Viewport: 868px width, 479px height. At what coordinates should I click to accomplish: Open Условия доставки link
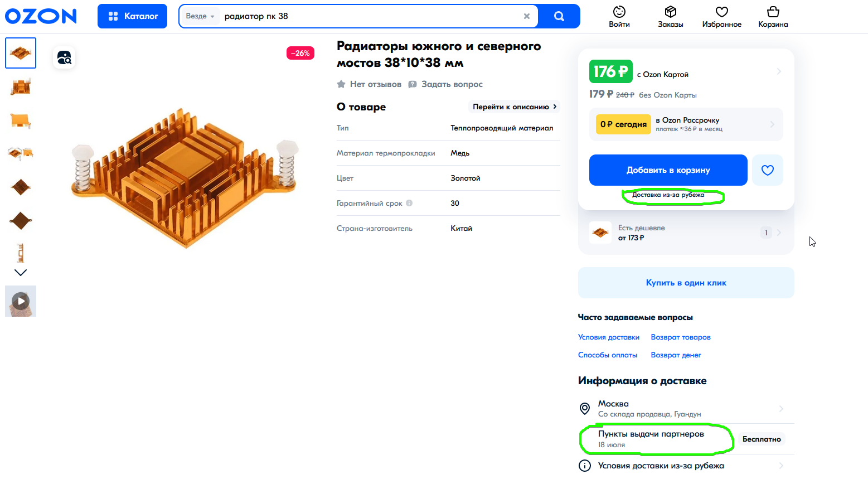[608, 337]
